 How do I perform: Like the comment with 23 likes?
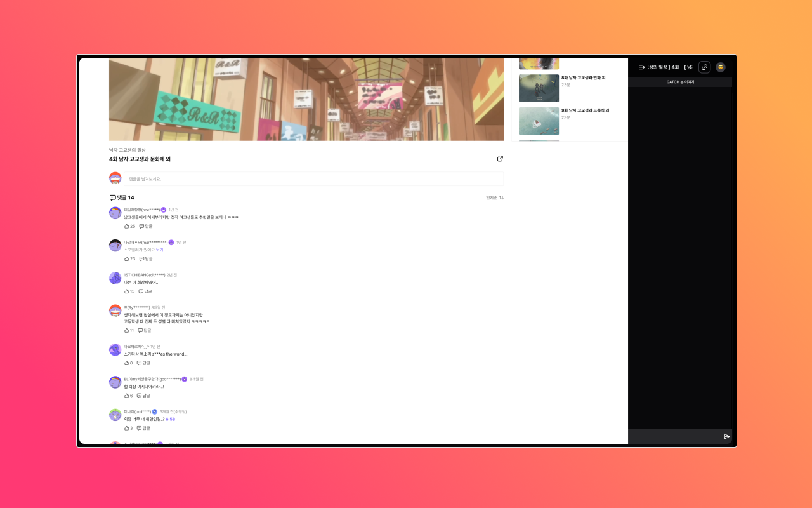click(x=129, y=258)
